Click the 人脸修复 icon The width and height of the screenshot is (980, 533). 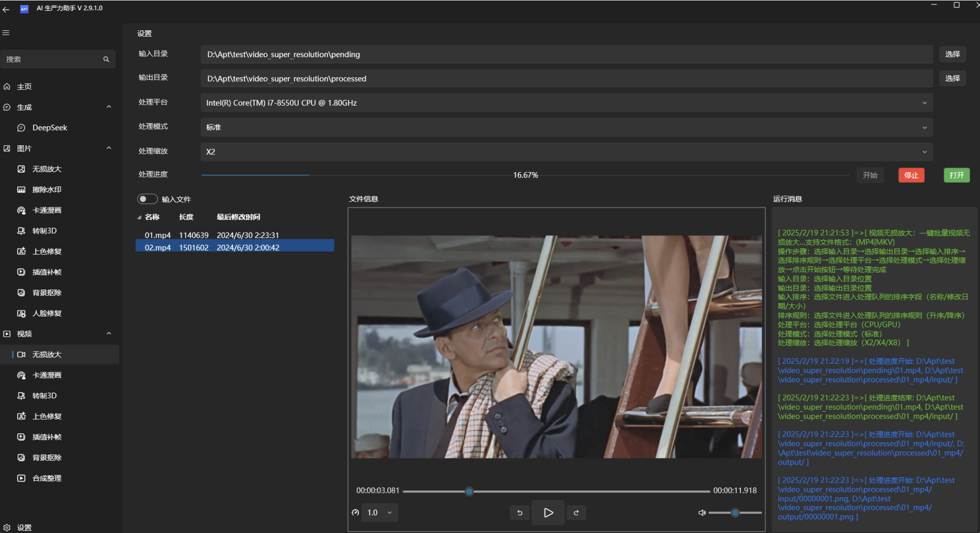tap(21, 313)
